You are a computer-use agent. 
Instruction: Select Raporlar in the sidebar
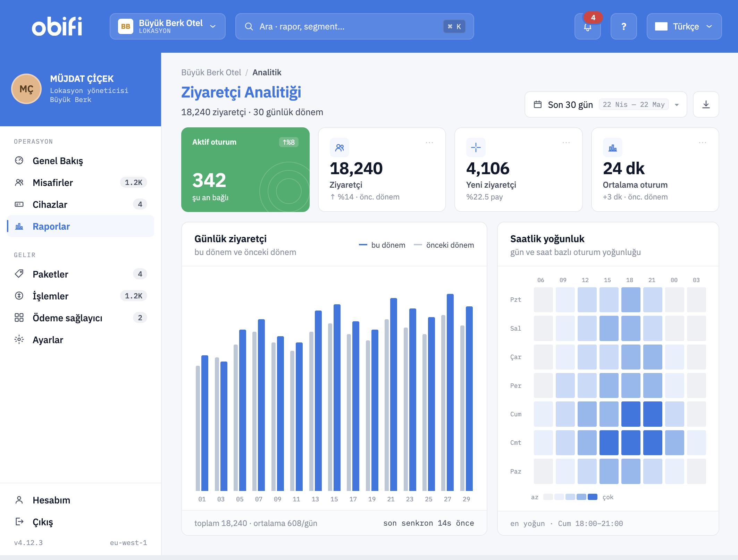[81, 226]
